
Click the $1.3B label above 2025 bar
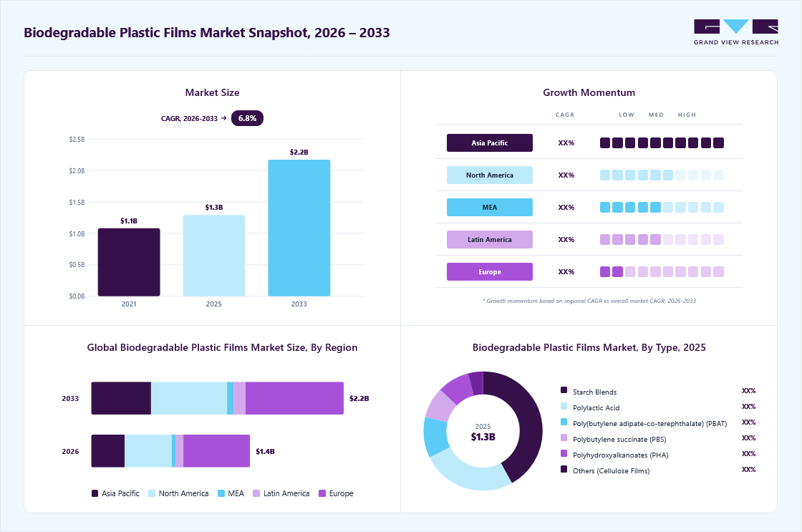(x=214, y=207)
